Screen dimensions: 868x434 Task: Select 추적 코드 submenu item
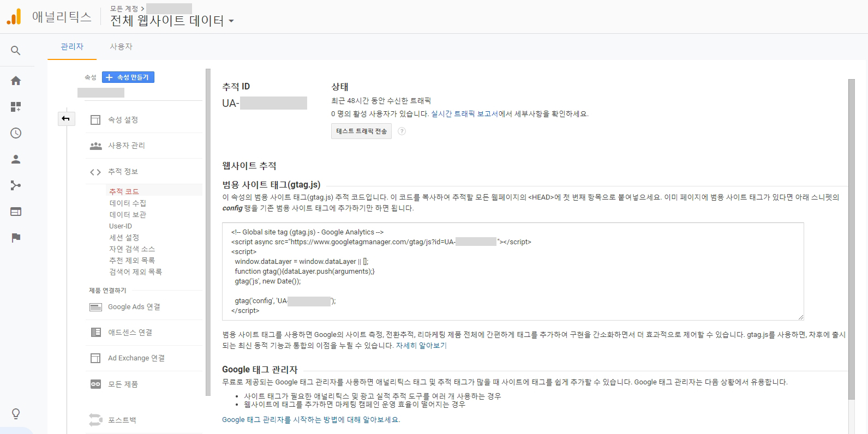click(124, 191)
